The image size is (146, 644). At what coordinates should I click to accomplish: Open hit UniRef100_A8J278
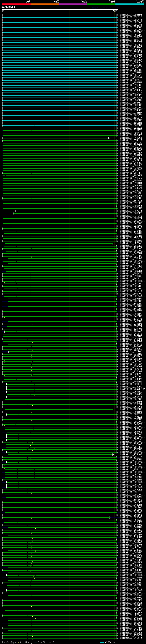point(131,210)
